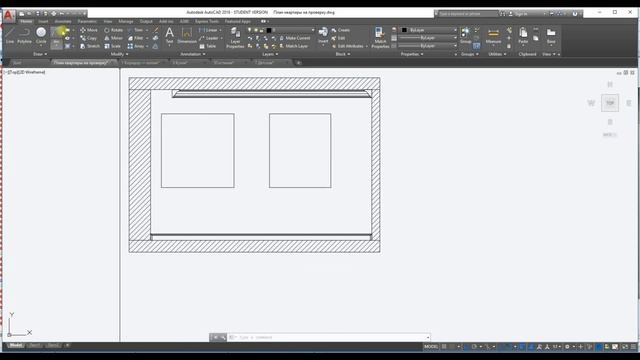Open the Manage ribbon tab
The image size is (640, 360).
pos(126,21)
